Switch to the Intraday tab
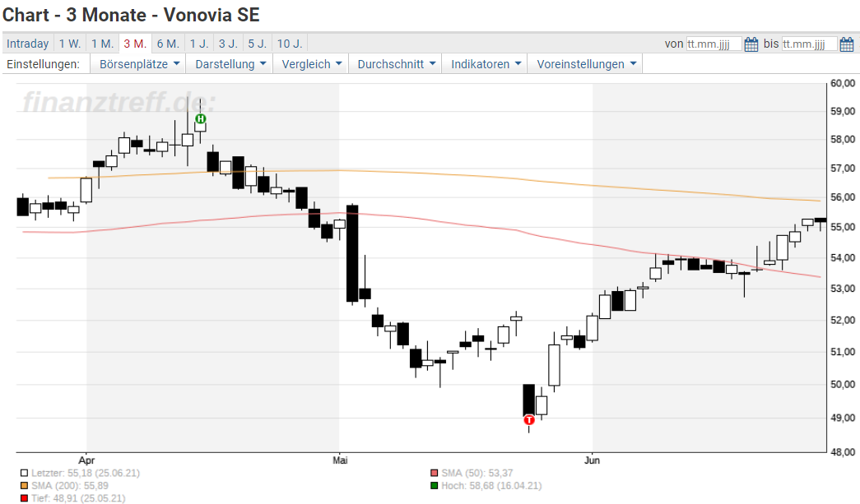 (28, 44)
